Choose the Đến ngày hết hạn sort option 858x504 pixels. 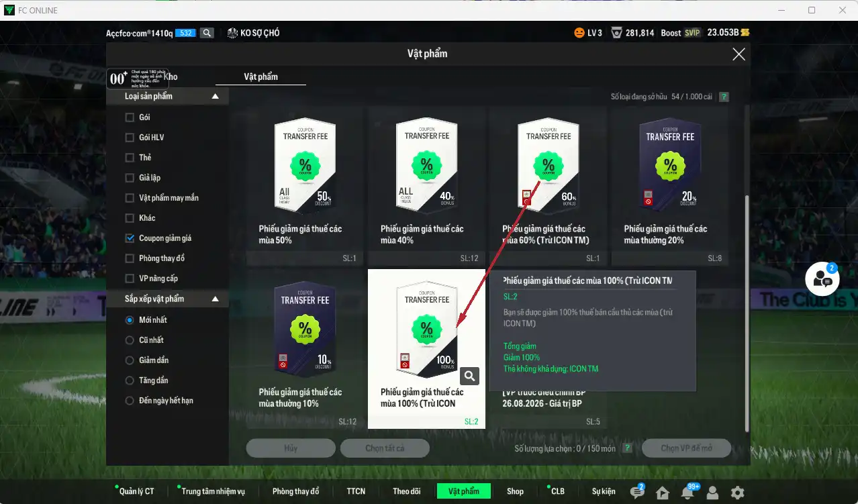tap(130, 401)
